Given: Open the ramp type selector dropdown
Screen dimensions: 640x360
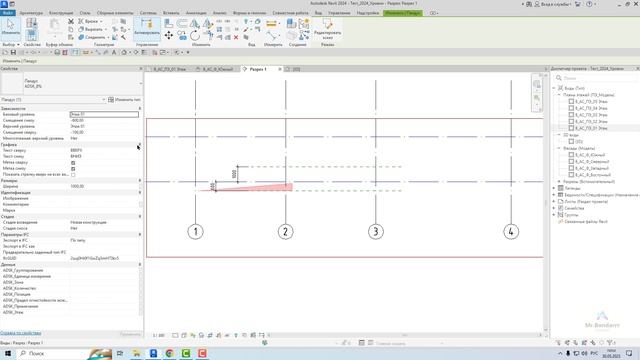Looking at the screenshot, I should (x=140, y=84).
